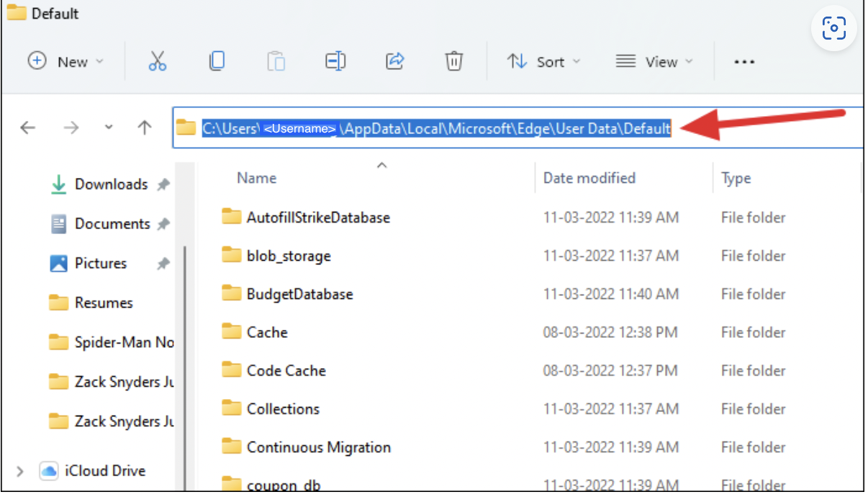Click the Downloads icon in the navigation pane
The image size is (868, 497).
pyautogui.click(x=59, y=184)
